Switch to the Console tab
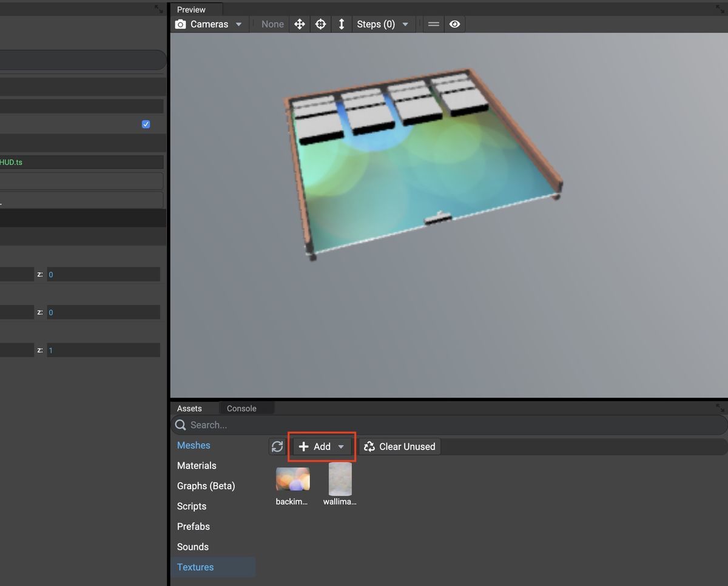 click(241, 408)
